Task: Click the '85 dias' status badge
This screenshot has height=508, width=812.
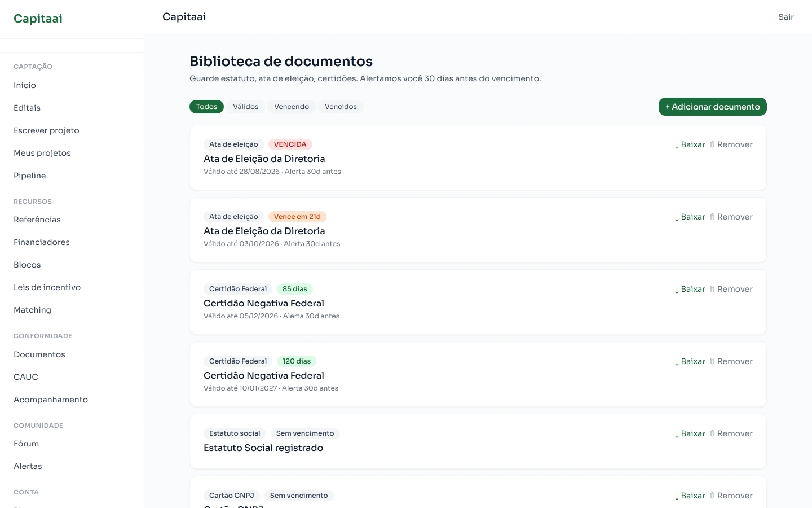Action: (295, 289)
